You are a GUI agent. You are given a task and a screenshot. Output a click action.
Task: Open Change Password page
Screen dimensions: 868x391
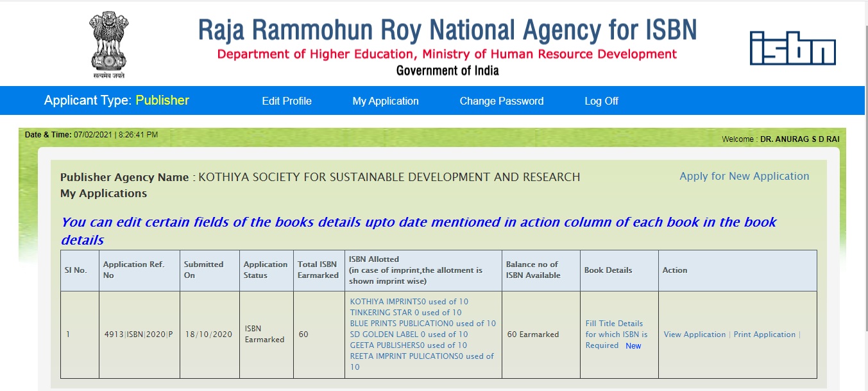502,101
